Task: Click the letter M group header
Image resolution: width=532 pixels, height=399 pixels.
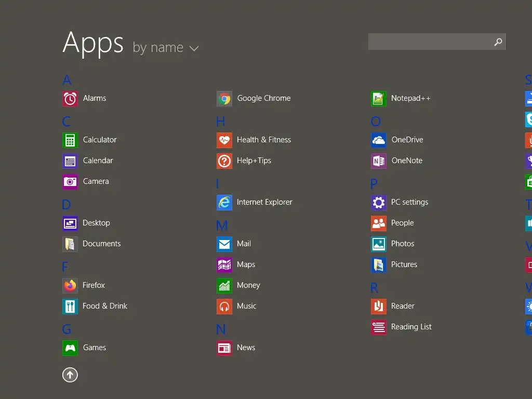Action: 222,225
